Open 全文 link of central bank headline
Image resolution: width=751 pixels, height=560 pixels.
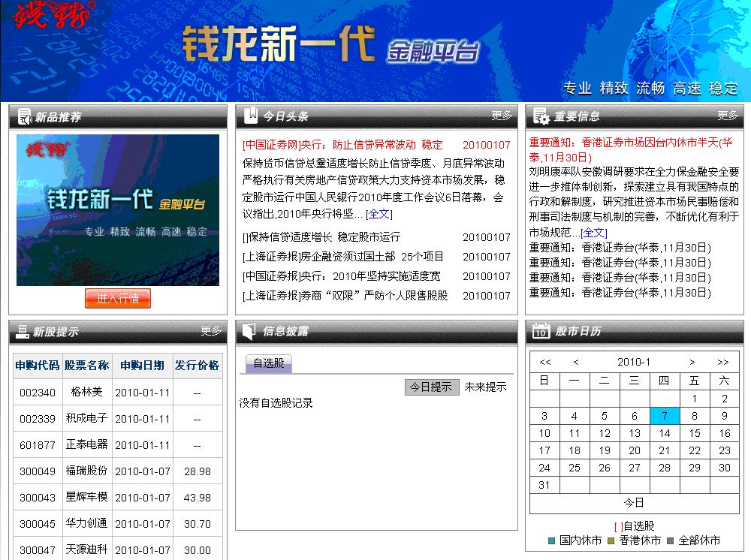pyautogui.click(x=379, y=214)
